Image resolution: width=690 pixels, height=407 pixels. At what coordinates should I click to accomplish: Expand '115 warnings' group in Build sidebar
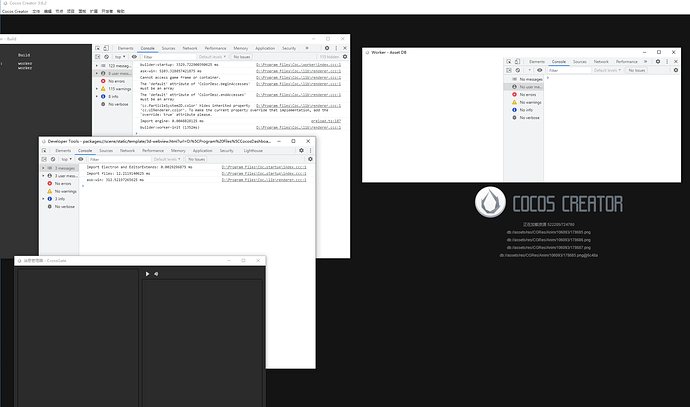[97, 89]
